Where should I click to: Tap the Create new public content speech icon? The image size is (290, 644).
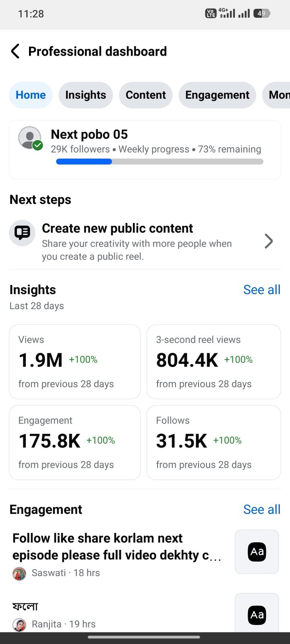tap(22, 233)
